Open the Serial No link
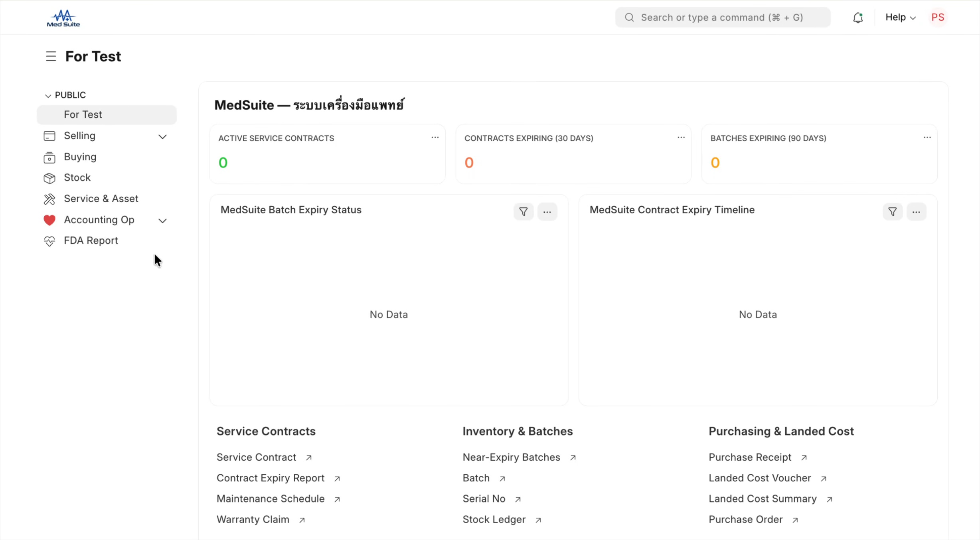 [x=484, y=499]
